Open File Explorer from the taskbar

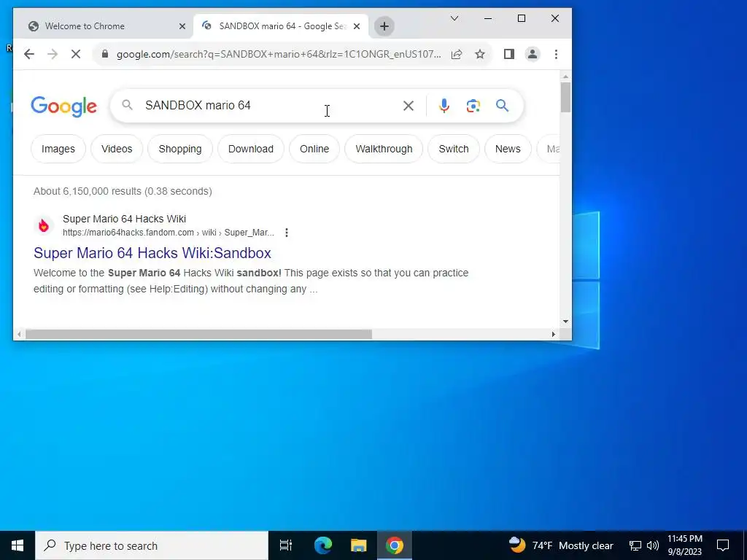[x=358, y=545]
